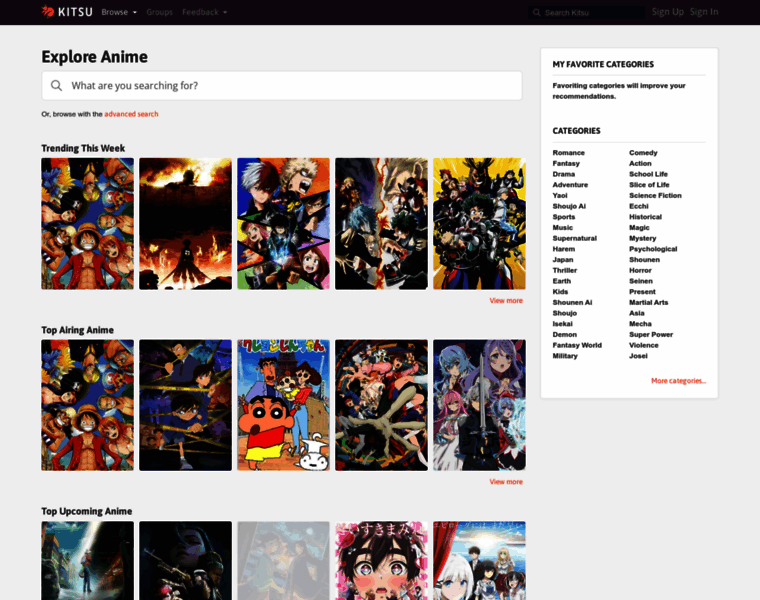The image size is (760, 600).
Task: Click the search icon in top navigation bar
Action: click(x=537, y=13)
